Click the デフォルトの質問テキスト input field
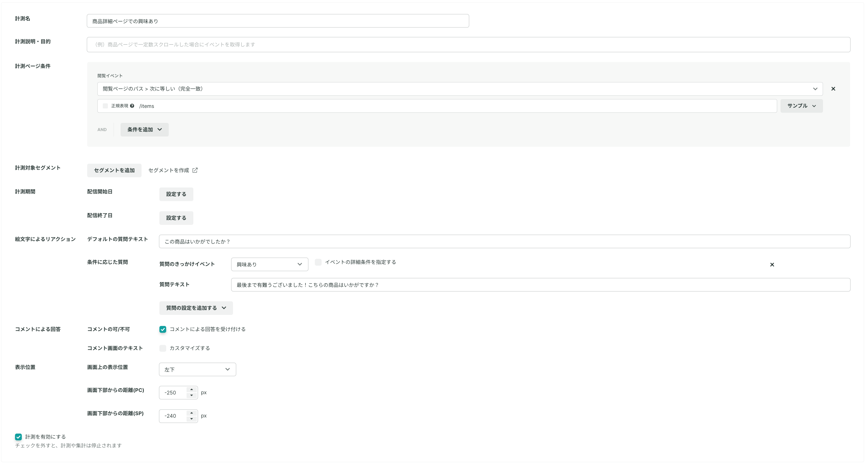 point(504,242)
